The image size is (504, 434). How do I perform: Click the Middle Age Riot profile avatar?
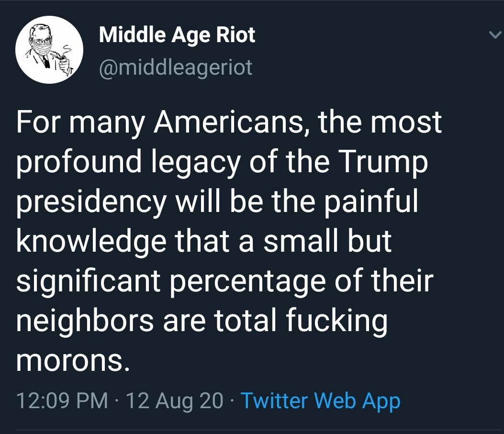pyautogui.click(x=49, y=50)
